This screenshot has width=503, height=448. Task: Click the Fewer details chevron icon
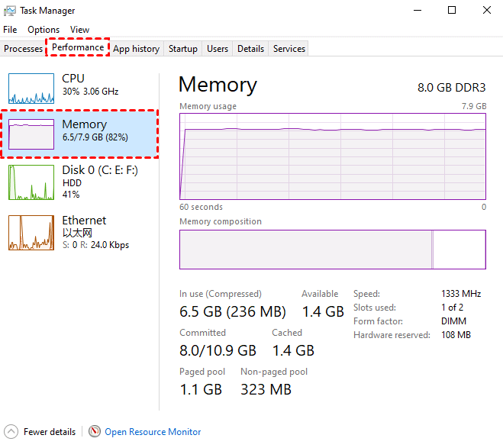pos(11,431)
